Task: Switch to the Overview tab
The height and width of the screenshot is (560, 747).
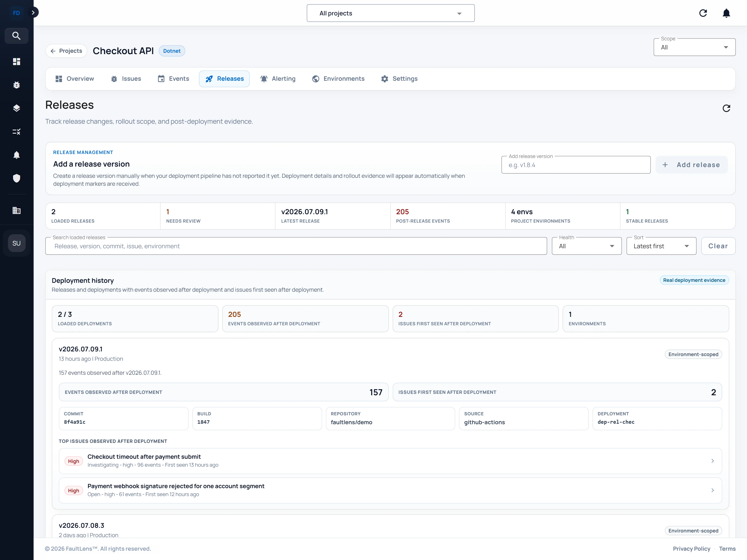Action: [x=75, y=79]
